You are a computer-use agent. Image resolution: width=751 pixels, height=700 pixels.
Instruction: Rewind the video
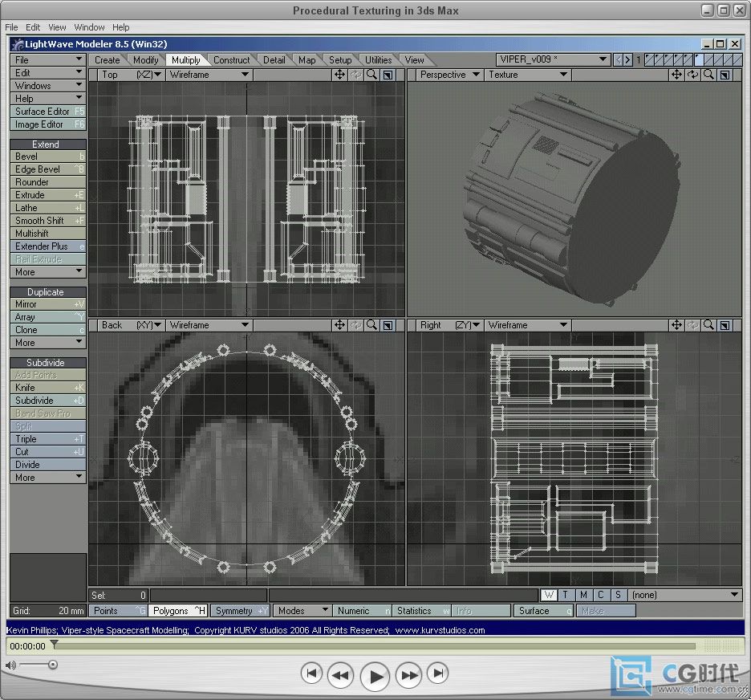(x=340, y=676)
